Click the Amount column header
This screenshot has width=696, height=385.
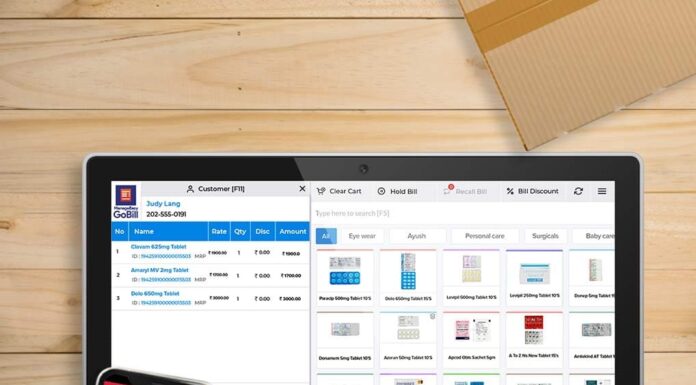coord(293,231)
